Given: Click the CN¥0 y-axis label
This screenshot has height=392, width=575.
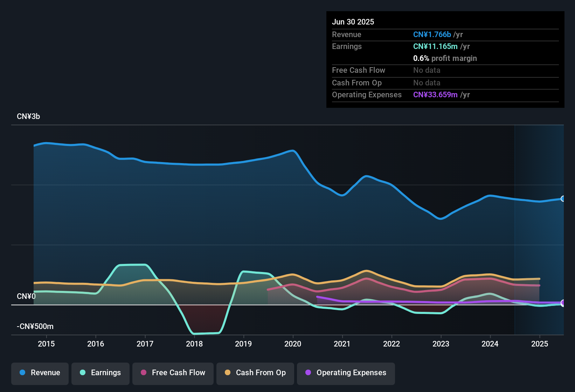Looking at the screenshot, I should [26, 296].
